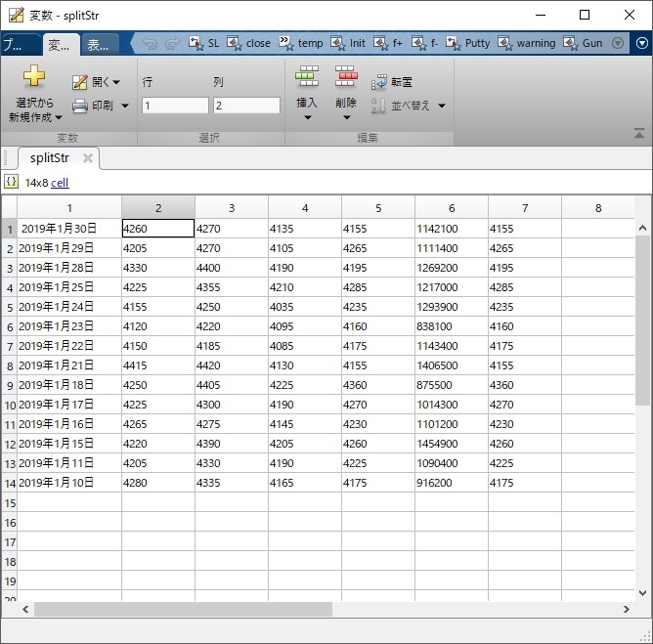Click the 並べ替え (Sort) icon

tap(378, 106)
